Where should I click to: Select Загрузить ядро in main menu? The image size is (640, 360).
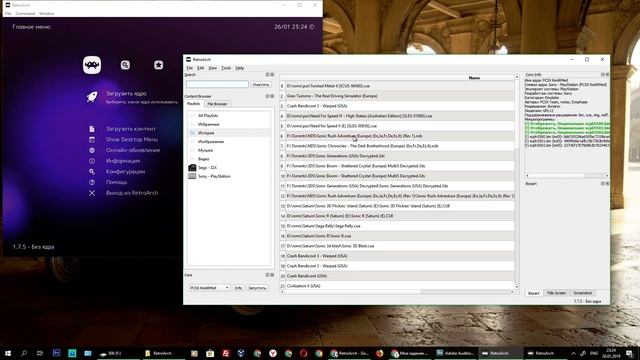pyautogui.click(x=126, y=93)
